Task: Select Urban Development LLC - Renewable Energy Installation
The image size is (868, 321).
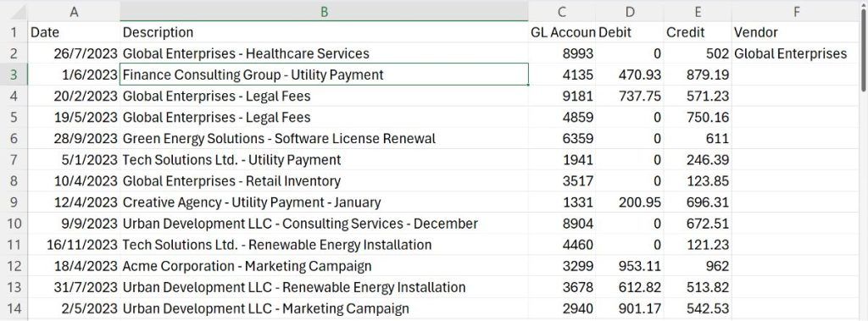Action: click(x=324, y=287)
